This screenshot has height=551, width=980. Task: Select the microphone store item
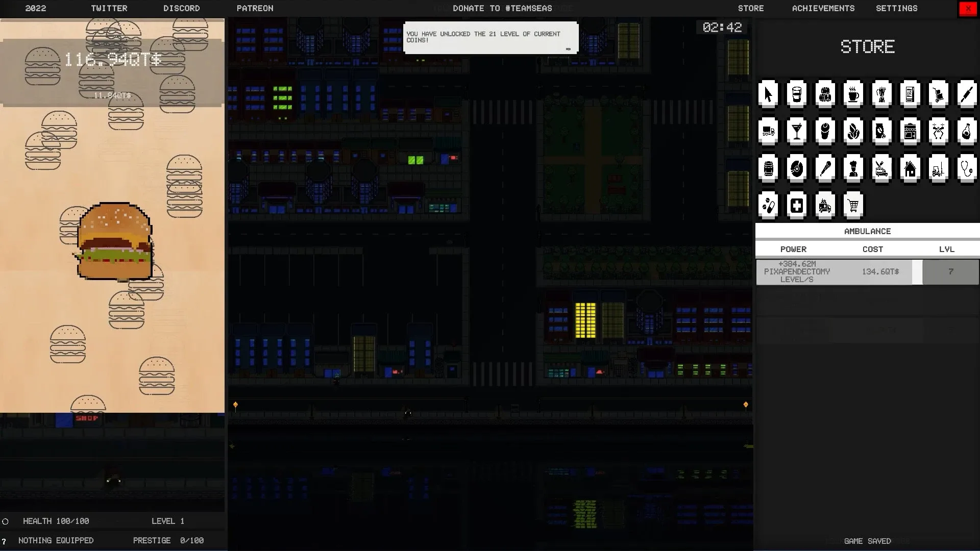click(x=825, y=168)
